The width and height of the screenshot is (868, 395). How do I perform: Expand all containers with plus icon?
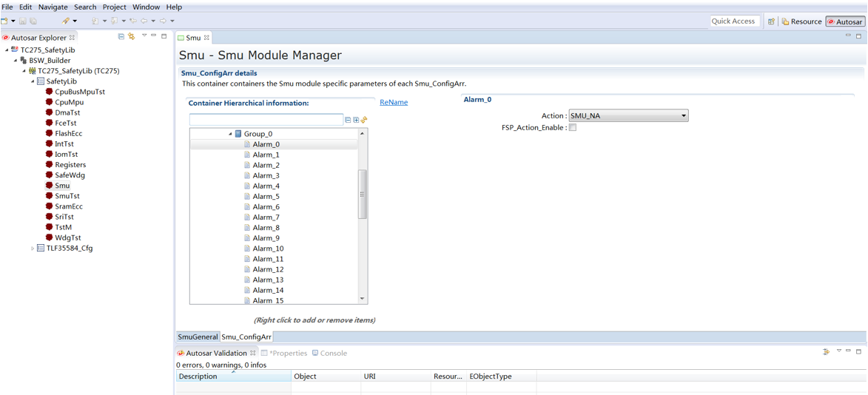click(356, 120)
